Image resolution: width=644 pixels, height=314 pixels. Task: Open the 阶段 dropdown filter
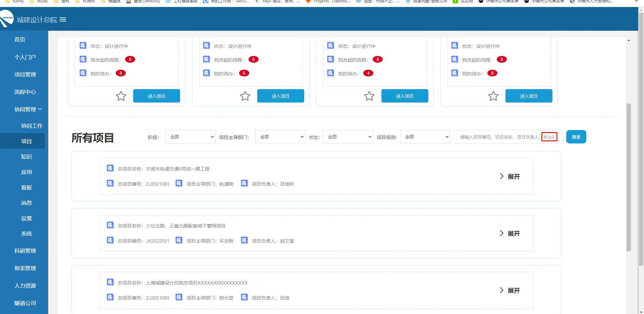191,137
